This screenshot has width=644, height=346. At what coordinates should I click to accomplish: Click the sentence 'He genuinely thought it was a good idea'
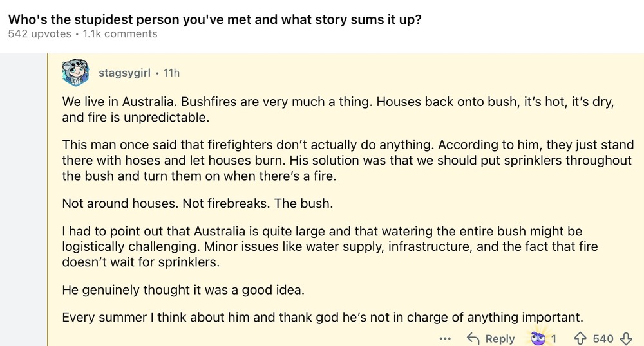pos(183,289)
